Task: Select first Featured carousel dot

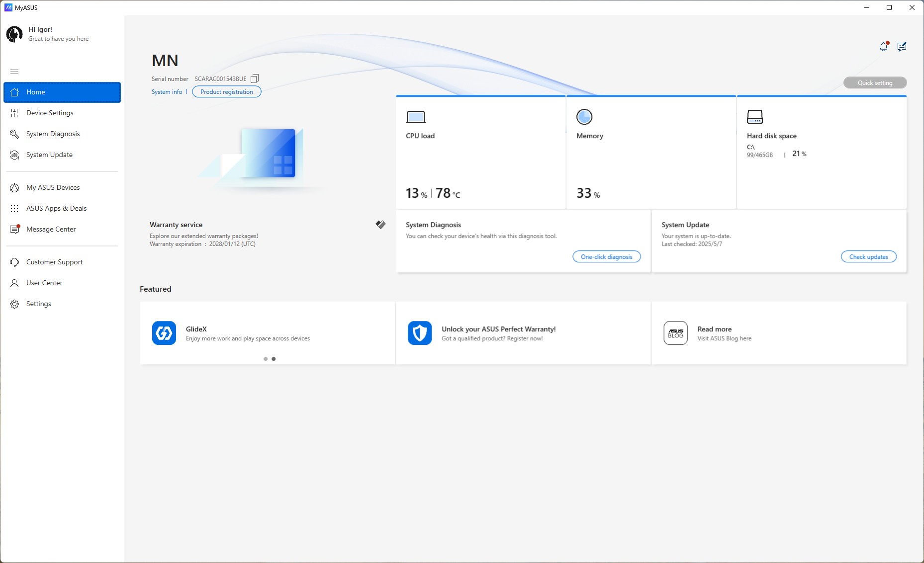Action: coord(266,359)
